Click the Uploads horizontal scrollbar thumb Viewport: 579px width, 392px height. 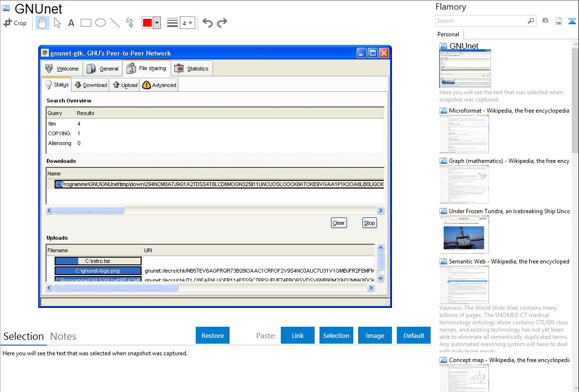pos(116,288)
